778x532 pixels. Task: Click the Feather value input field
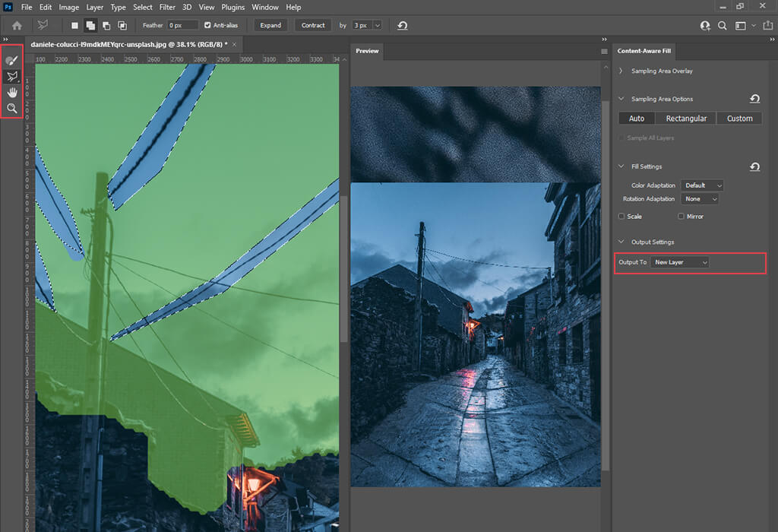[182, 25]
